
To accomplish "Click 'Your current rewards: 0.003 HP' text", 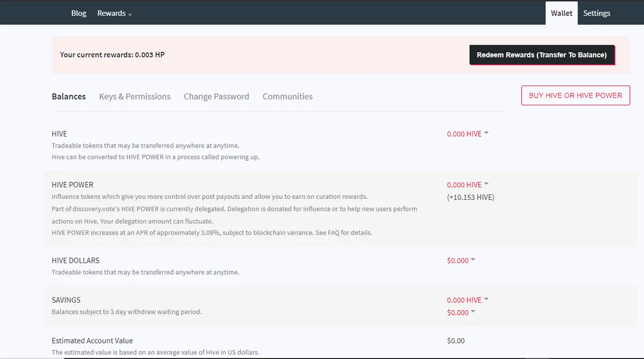I will coord(112,54).
